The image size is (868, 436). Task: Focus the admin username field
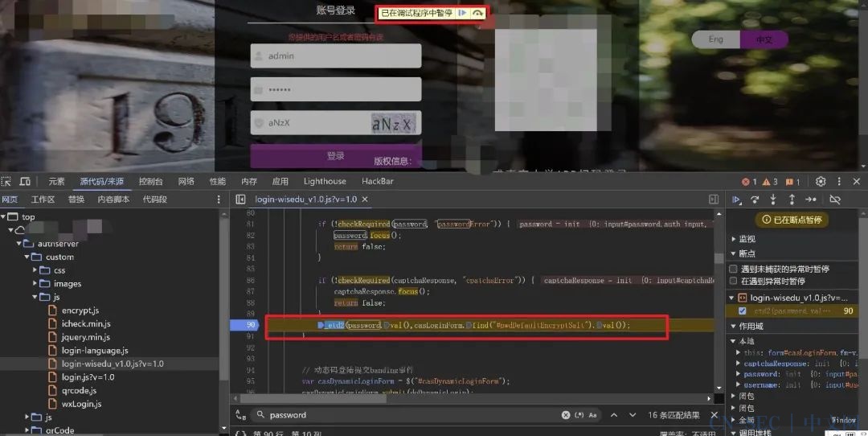[x=335, y=56]
